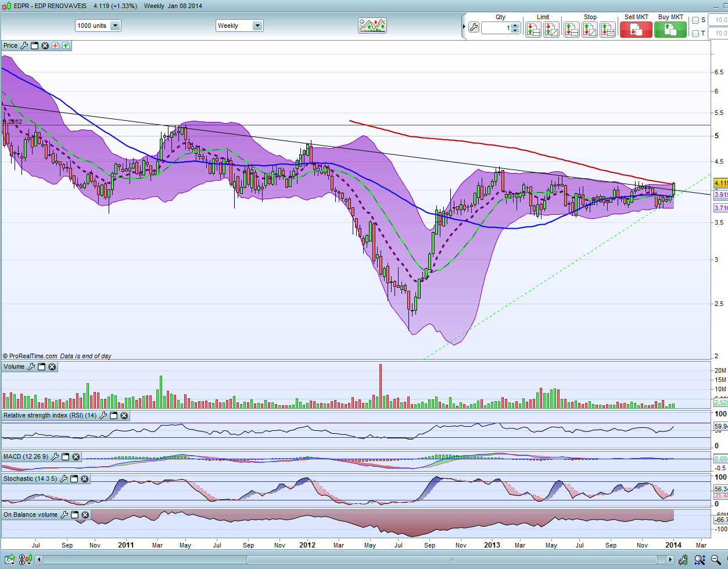
Task: Increase quantity with Qty stepper up arrow
Action: 515,25
